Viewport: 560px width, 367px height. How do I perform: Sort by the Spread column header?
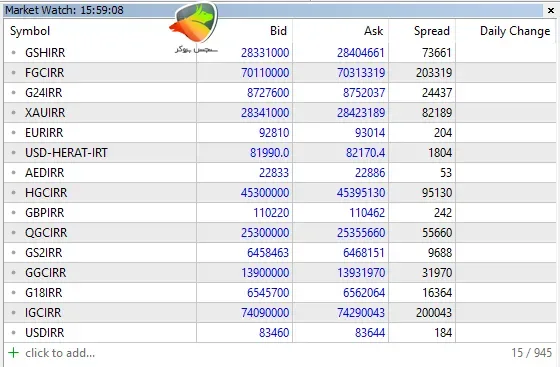tap(431, 31)
